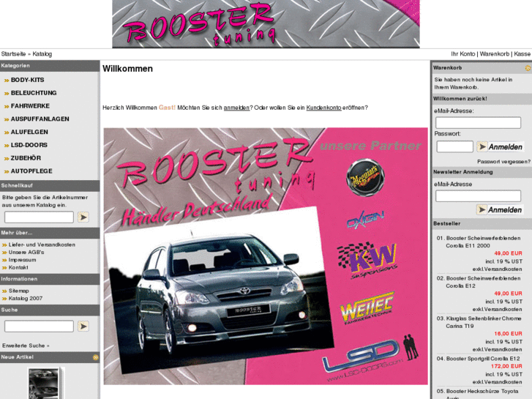The height and width of the screenshot is (399, 532).
Task: Click the Meguiar's partner logo
Action: (365, 178)
